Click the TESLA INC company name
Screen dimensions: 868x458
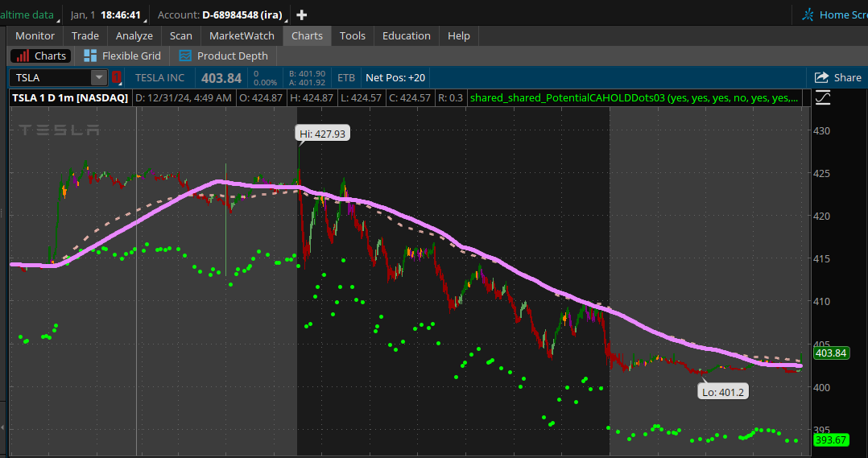pos(160,78)
